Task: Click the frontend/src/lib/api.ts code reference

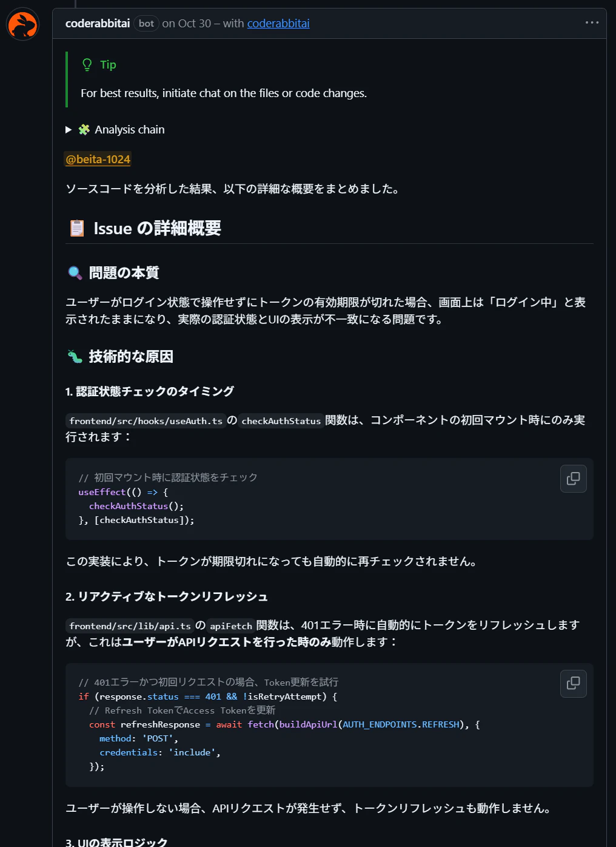Action: [130, 626]
